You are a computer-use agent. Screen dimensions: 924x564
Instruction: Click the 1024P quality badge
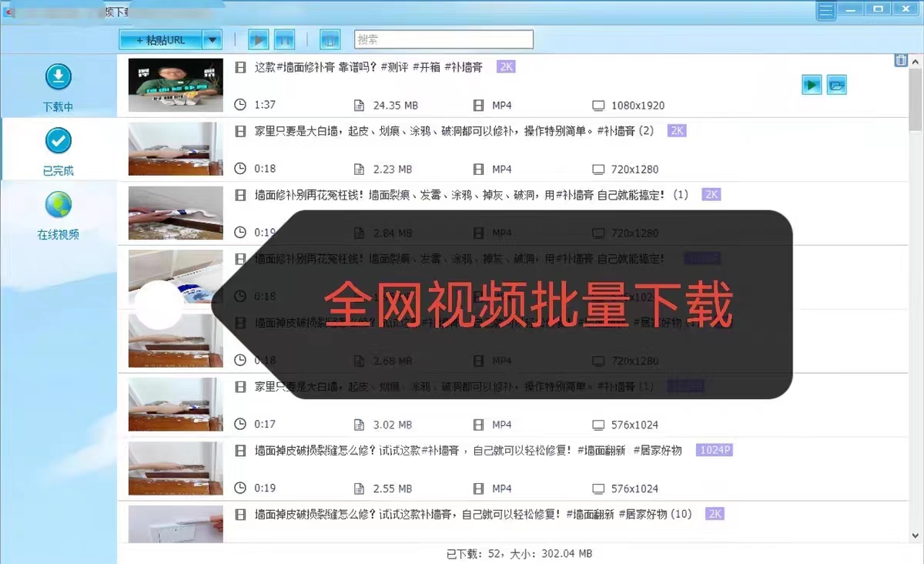click(x=714, y=450)
